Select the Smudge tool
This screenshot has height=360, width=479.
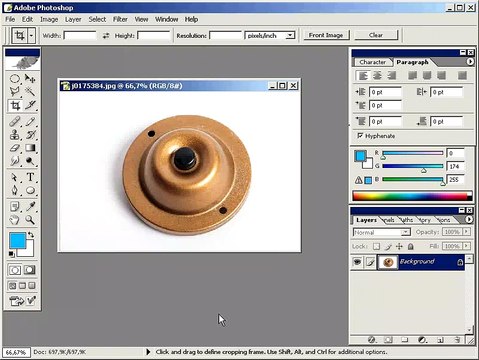click(15, 161)
